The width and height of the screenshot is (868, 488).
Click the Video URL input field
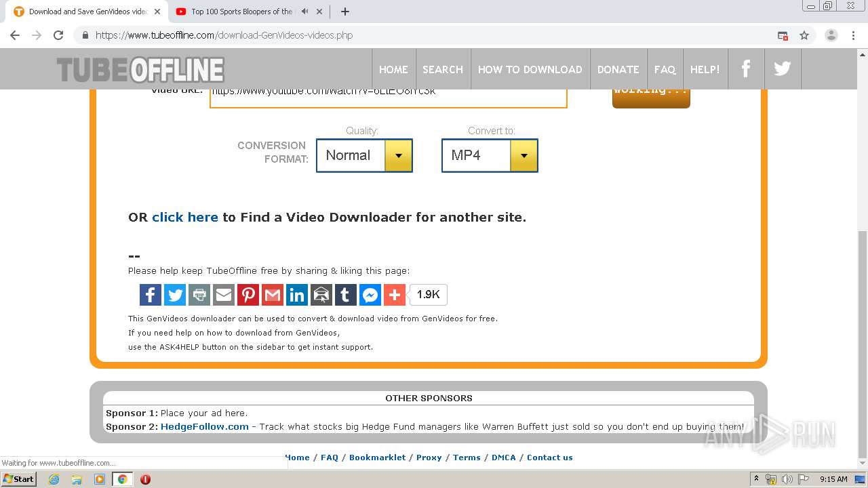tap(389, 98)
